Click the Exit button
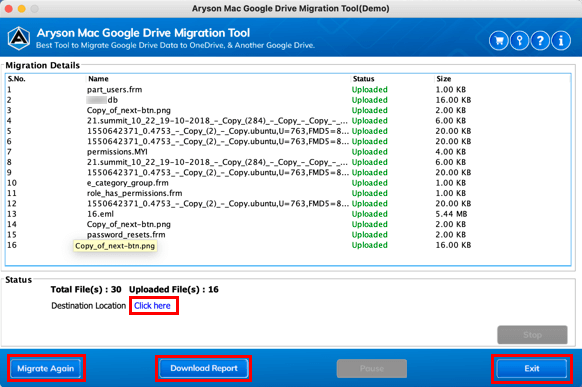582x387 pixels. [x=532, y=368]
